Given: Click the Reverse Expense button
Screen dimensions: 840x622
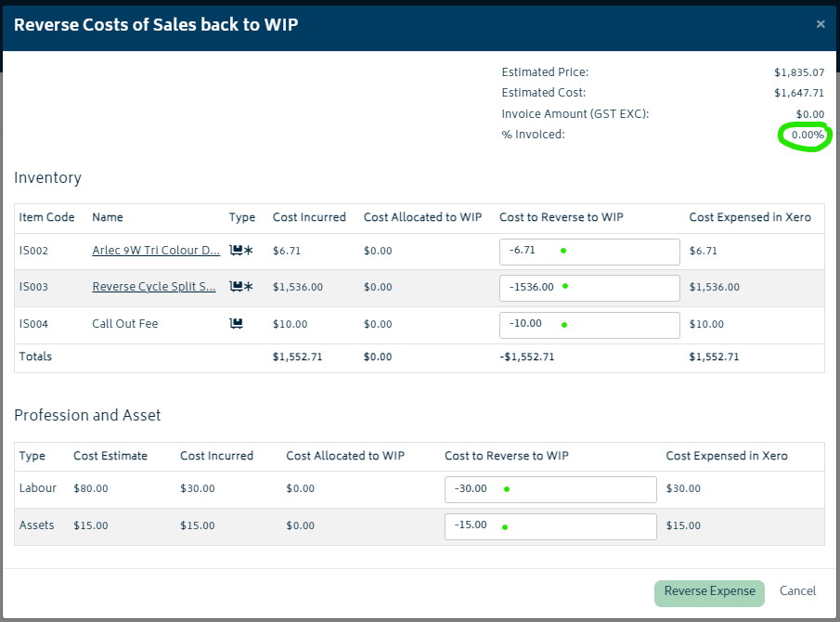Looking at the screenshot, I should 709,593.
